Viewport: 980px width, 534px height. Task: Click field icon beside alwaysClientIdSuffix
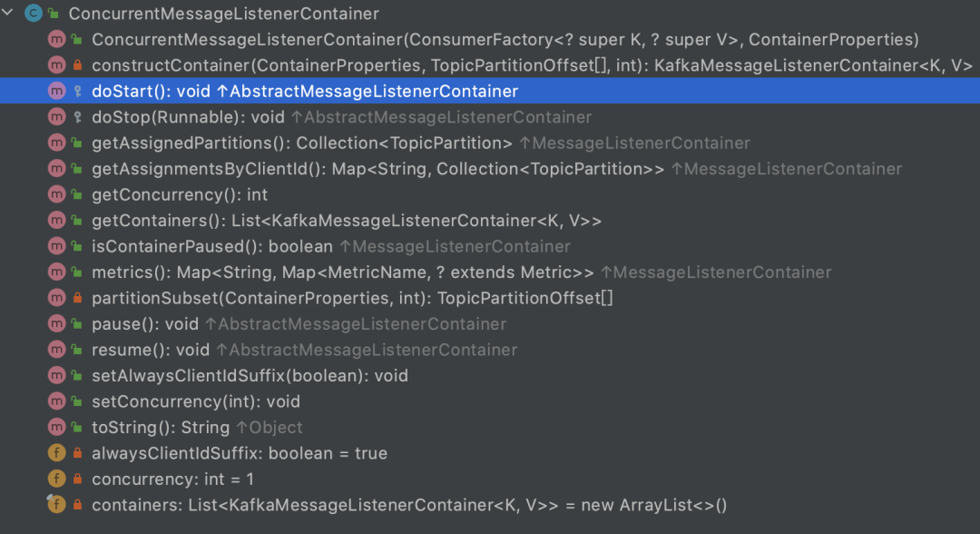click(56, 453)
